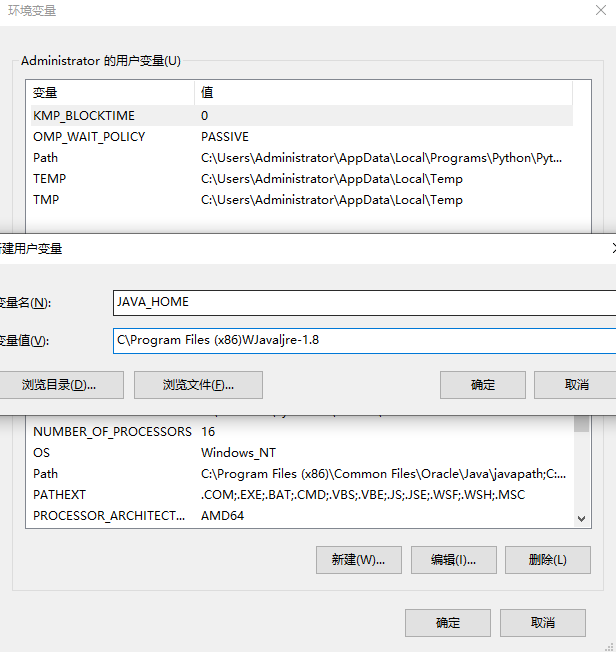The image size is (616, 652).
Task: Cancel the new user variable dialog
Action: coord(576,385)
